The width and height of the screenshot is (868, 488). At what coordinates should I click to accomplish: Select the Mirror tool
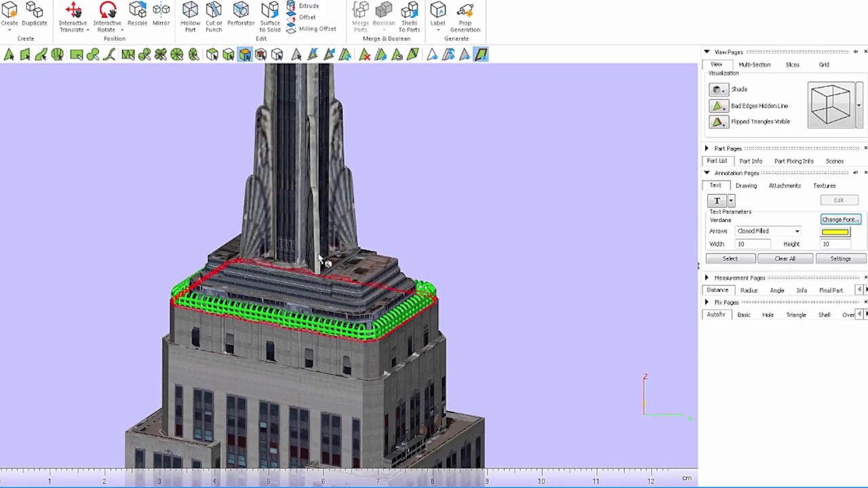tap(161, 15)
